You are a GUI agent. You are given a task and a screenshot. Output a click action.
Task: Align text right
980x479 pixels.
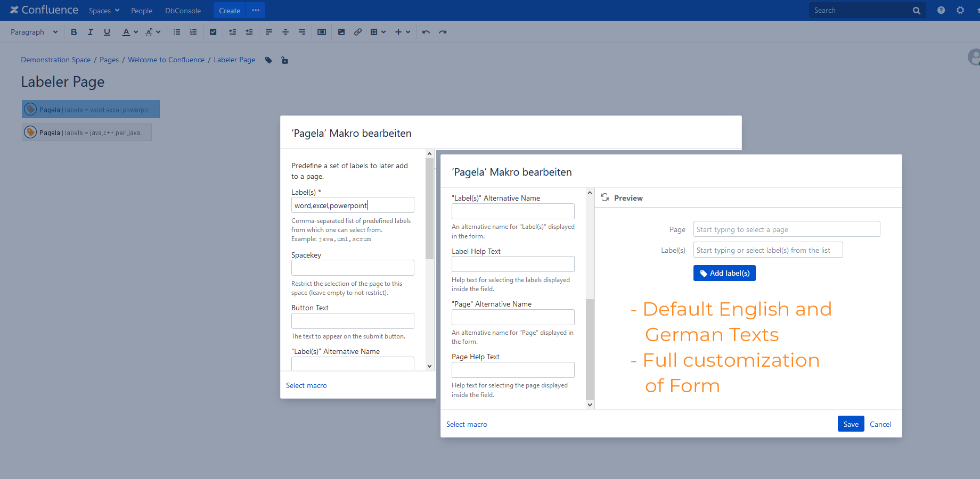tap(302, 32)
